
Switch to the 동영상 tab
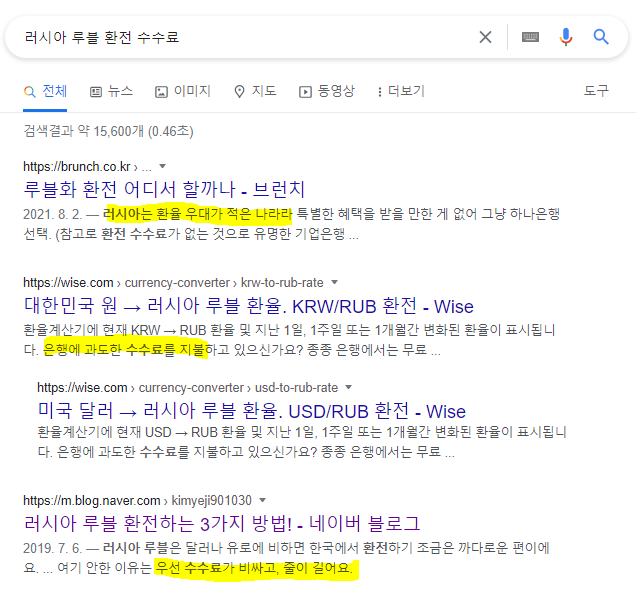(327, 91)
